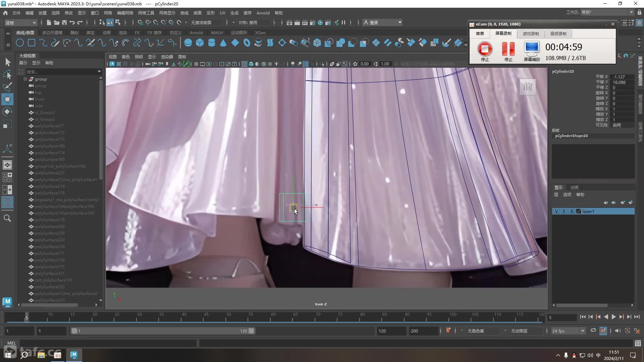Click the new scene icon
644x362 pixels.
(49, 22)
